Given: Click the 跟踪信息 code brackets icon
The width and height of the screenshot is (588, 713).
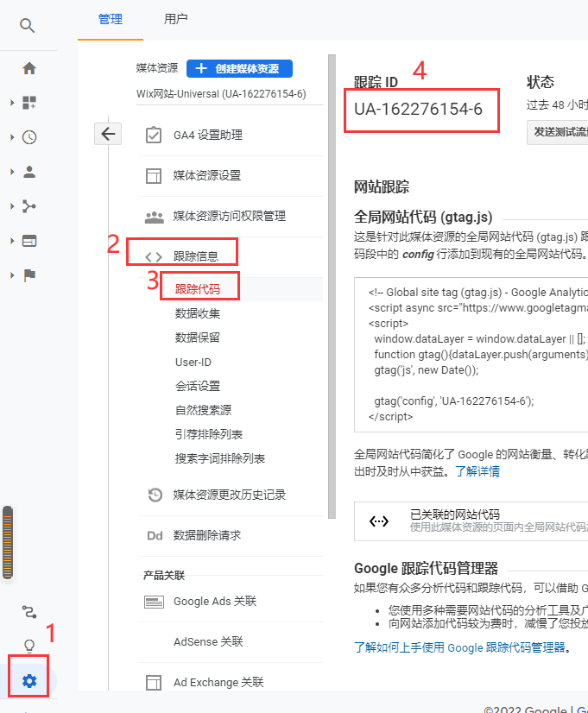Looking at the screenshot, I should coord(154,257).
